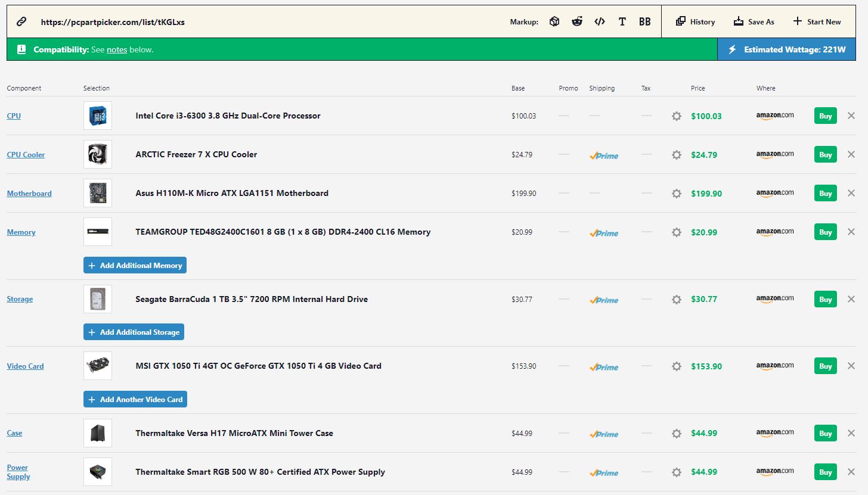Add Another Video Card to the build
Image resolution: width=868 pixels, height=495 pixels.
pyautogui.click(x=135, y=400)
